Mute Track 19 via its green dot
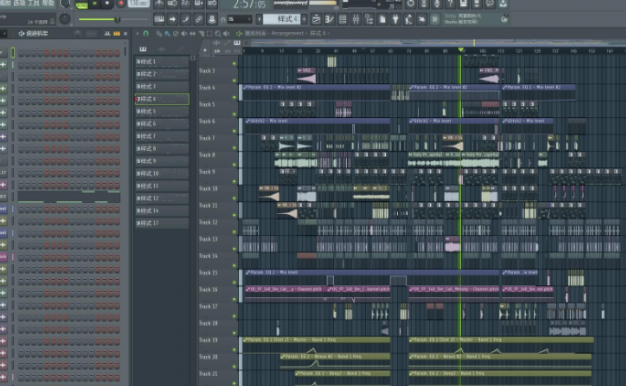This screenshot has width=626, height=386. coord(234,350)
